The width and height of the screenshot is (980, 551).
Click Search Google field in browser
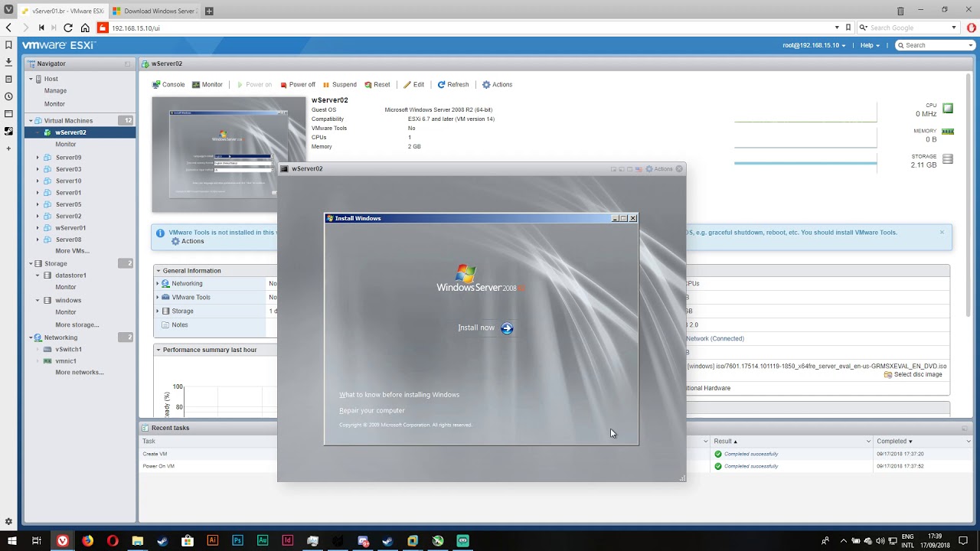pos(908,28)
